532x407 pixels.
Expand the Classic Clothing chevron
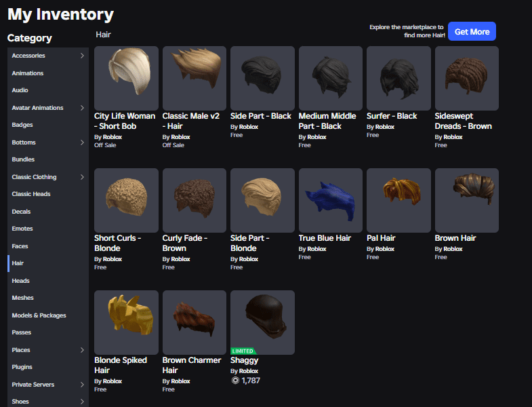[x=82, y=177]
